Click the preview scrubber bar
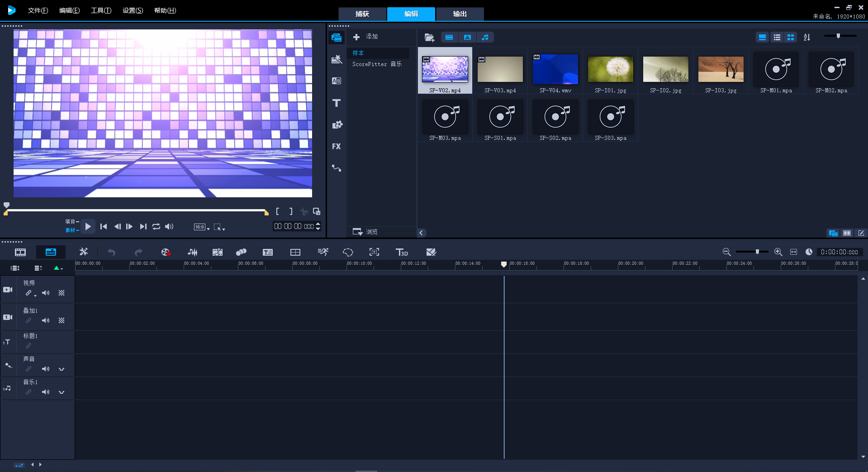 (x=136, y=210)
